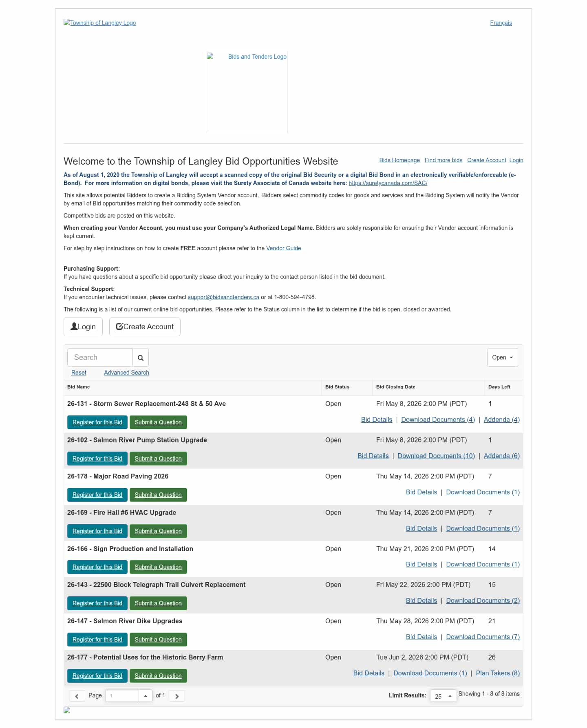Screen dimensions: 587x728
Task: Register for Salmon River Dike Upgrades bid
Action: (97, 640)
